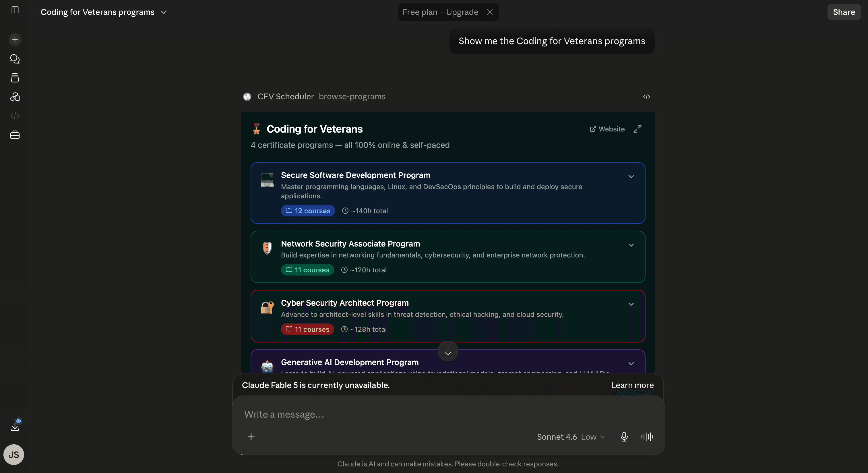Start a new chat with plus icon

tap(15, 40)
